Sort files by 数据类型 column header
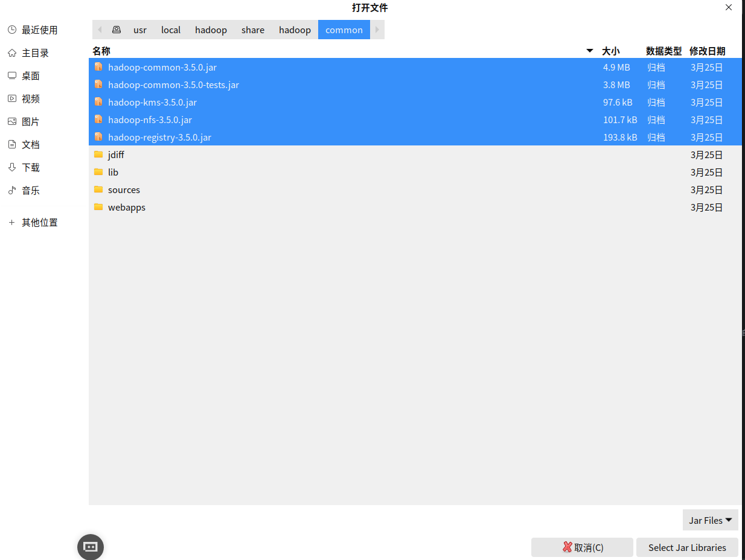The width and height of the screenshot is (745, 560). [x=664, y=51]
